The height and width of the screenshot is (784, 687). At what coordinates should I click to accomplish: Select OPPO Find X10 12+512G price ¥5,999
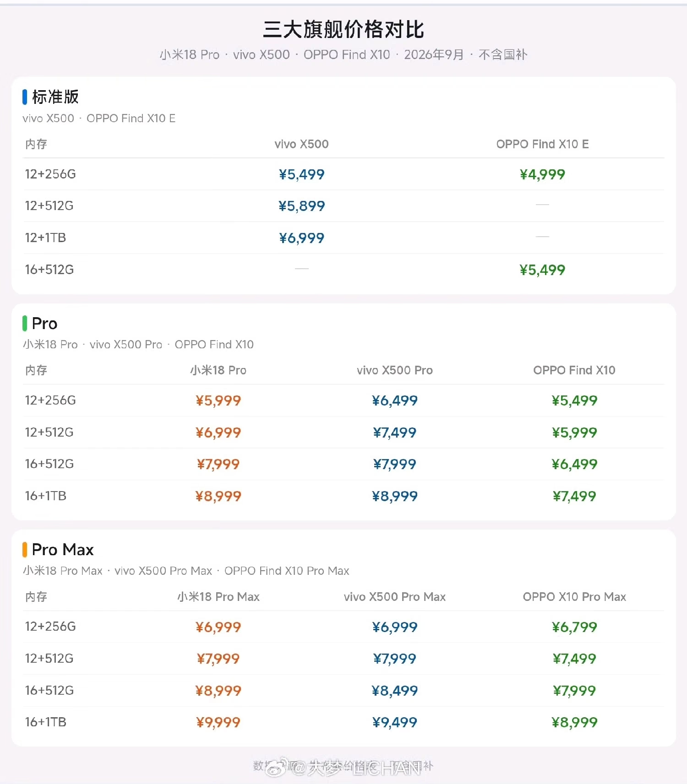tap(574, 433)
